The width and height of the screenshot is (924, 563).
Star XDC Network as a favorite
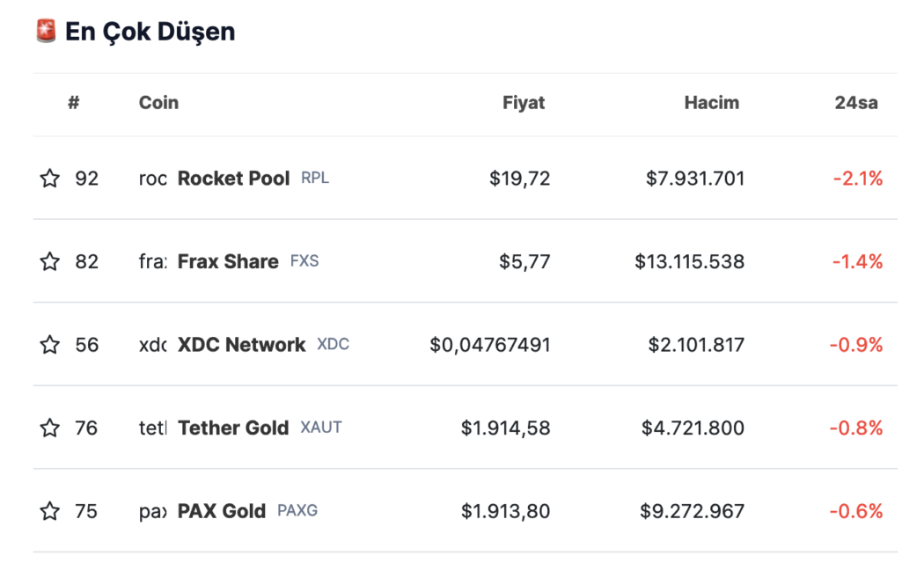tap(49, 345)
